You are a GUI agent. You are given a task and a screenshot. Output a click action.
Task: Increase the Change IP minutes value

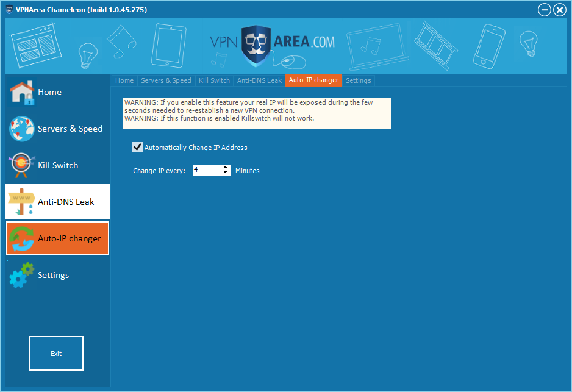point(226,168)
